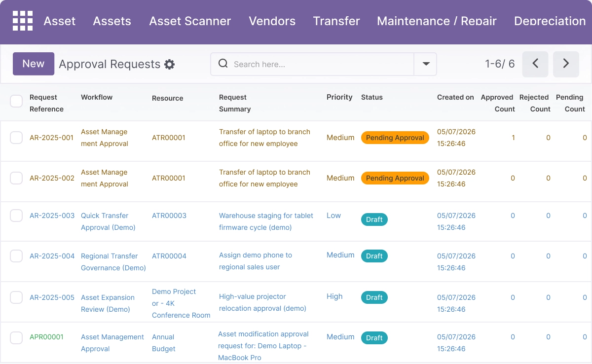Open the Vendors menu
The width and height of the screenshot is (592, 364).
[x=272, y=21]
